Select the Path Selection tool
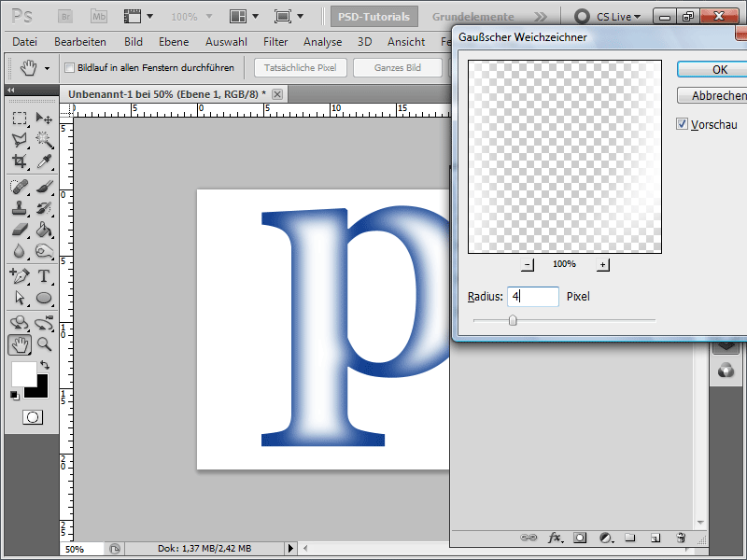 (x=19, y=298)
